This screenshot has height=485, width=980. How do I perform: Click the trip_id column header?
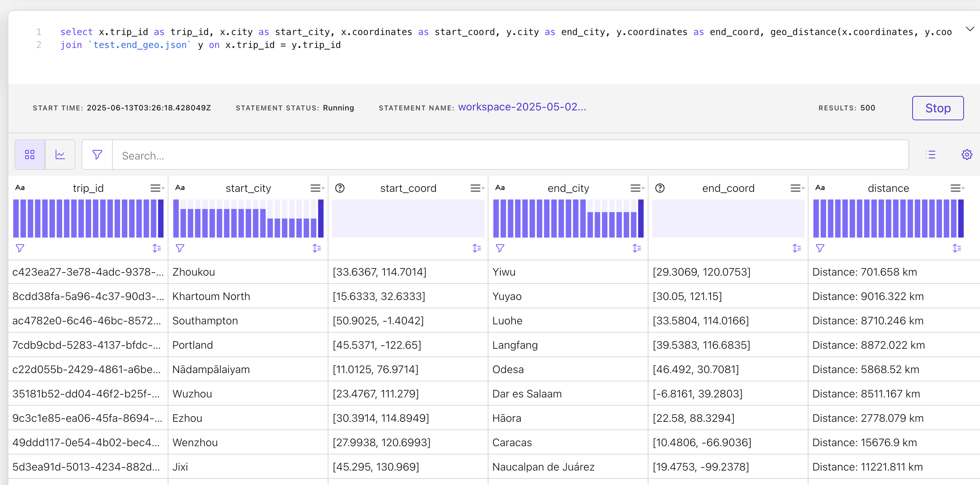point(88,188)
